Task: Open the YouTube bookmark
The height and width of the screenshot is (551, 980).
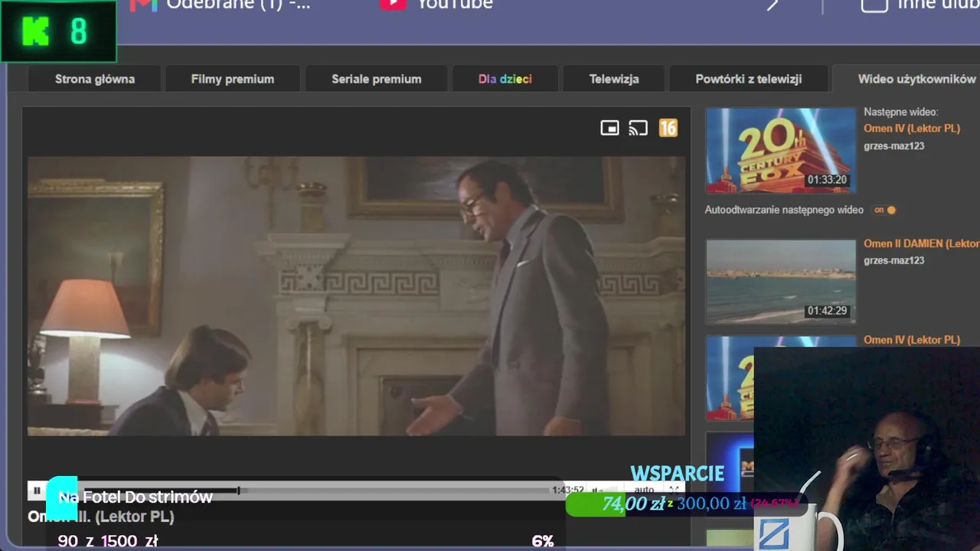Action: 436,5
